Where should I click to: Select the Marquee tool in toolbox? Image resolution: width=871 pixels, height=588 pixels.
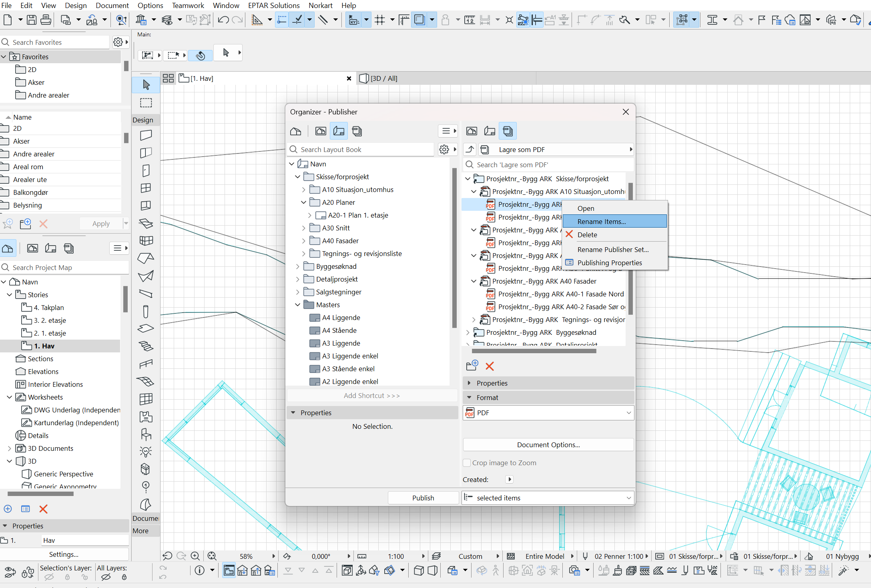tap(146, 103)
